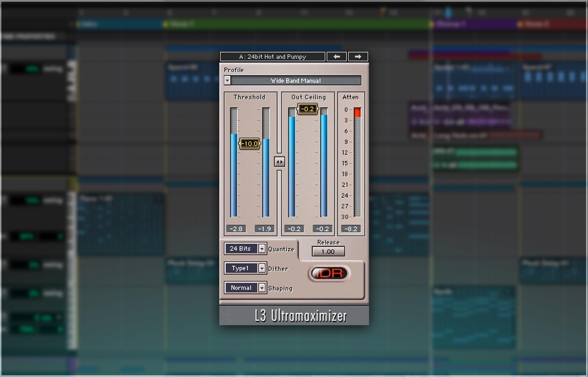Toggle the Threshold and Ceiling link button
Screen dimensions: 588x377
[x=279, y=162]
